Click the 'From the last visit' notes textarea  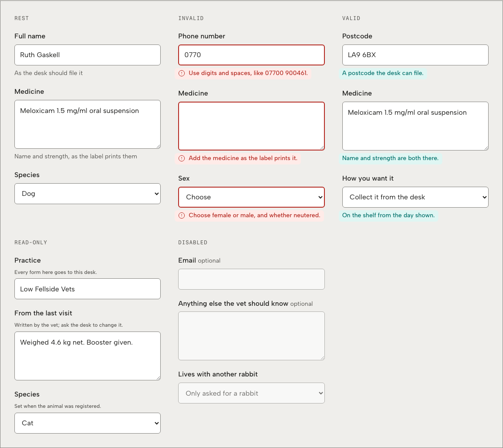tap(88, 356)
